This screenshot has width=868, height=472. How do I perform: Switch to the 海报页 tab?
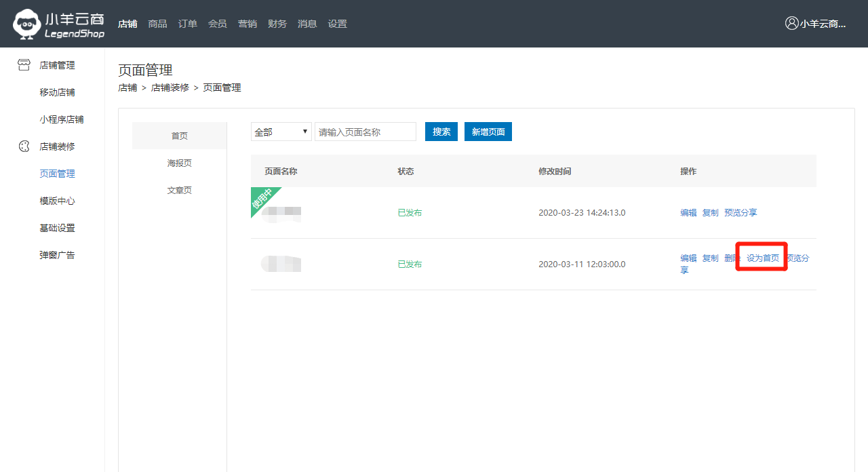180,163
